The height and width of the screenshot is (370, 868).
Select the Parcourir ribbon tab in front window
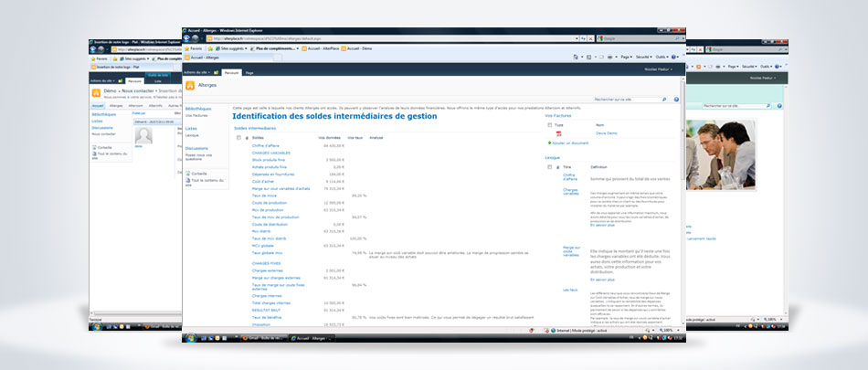click(x=232, y=72)
